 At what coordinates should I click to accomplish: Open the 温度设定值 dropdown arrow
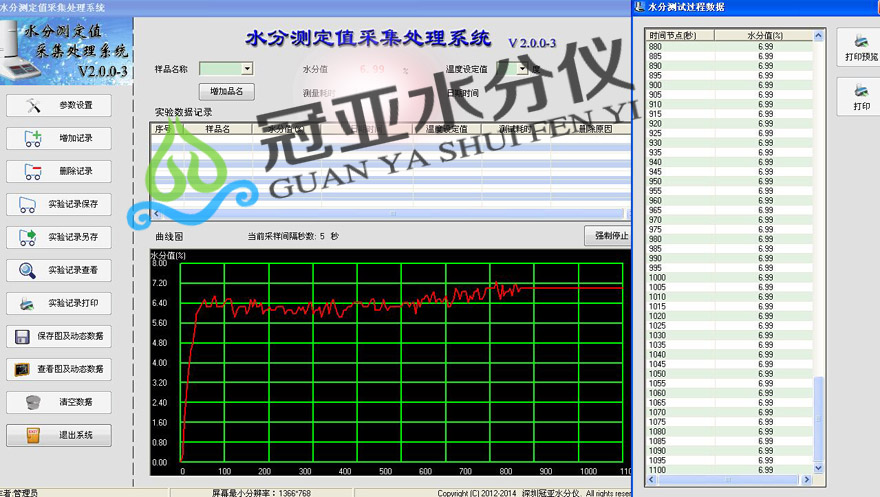(x=522, y=68)
